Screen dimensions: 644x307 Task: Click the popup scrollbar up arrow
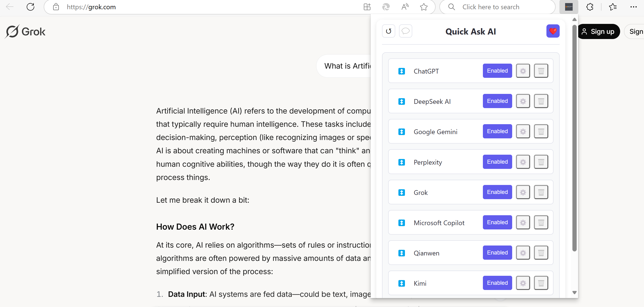(x=575, y=20)
